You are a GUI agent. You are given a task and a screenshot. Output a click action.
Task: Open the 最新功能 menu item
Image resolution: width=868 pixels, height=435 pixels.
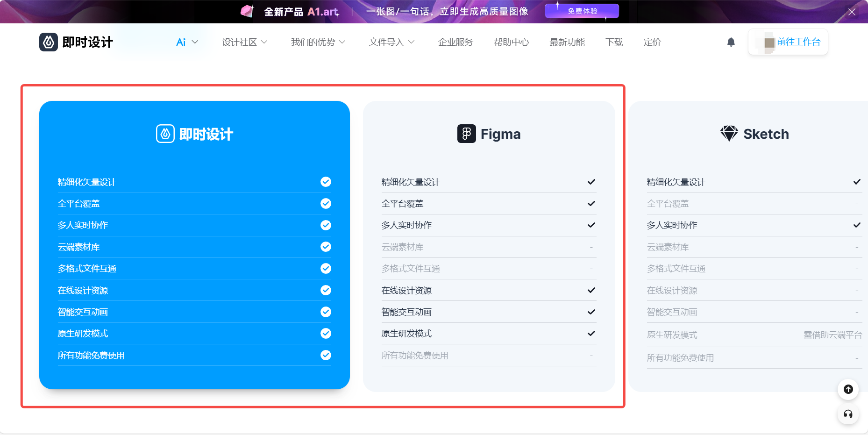point(567,42)
